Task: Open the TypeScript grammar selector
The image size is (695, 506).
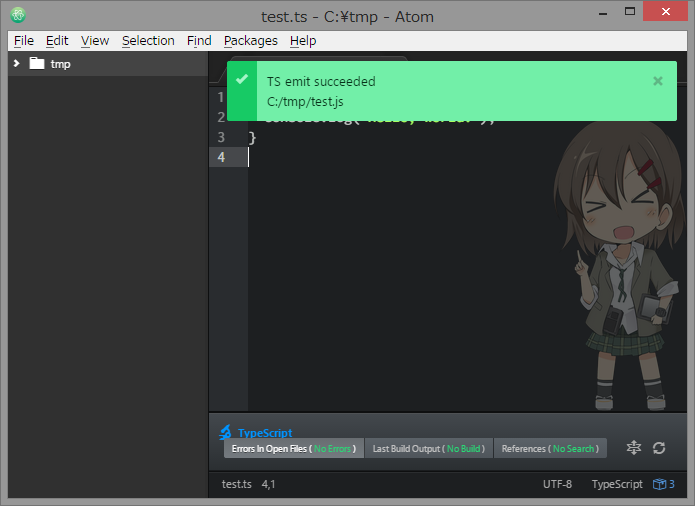Action: (x=617, y=484)
